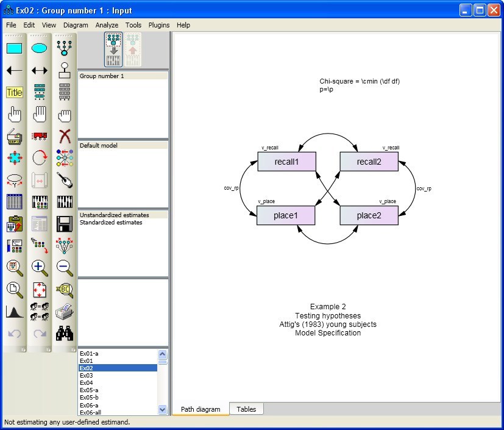Click the moving truck move-objects tool
This screenshot has width=504, height=430.
click(x=40, y=136)
